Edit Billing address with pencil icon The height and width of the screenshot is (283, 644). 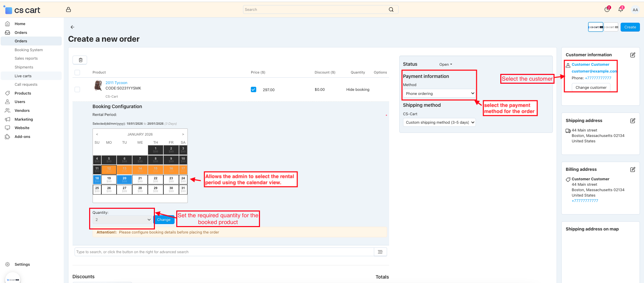pos(632,169)
